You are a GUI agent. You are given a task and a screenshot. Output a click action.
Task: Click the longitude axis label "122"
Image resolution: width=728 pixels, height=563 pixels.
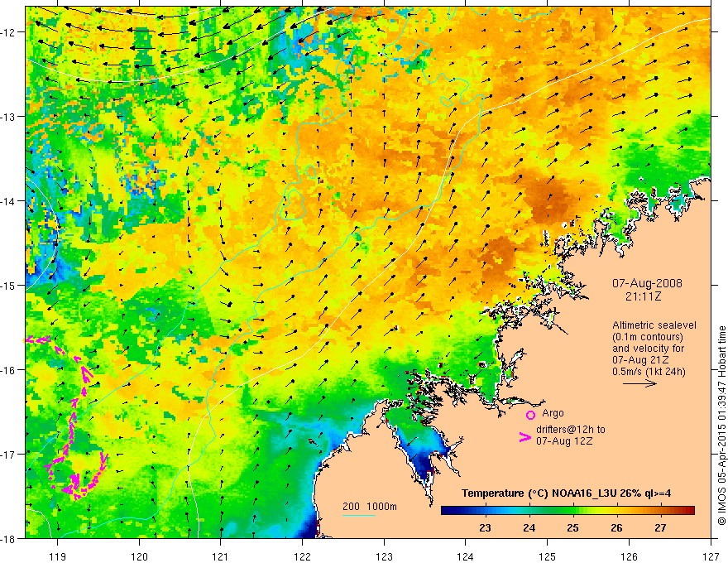(x=302, y=556)
